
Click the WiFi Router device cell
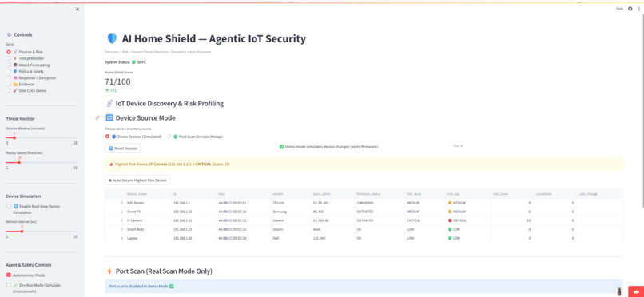pos(148,203)
